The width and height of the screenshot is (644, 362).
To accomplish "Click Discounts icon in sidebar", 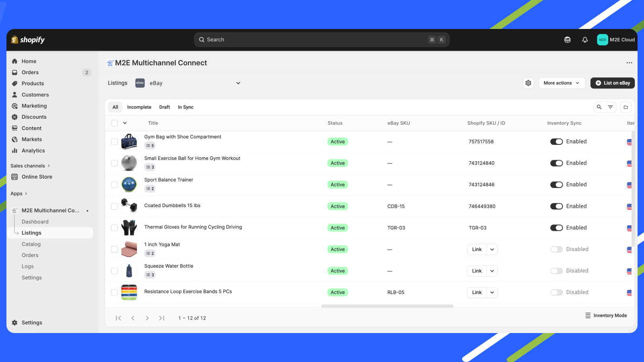I will (x=15, y=117).
